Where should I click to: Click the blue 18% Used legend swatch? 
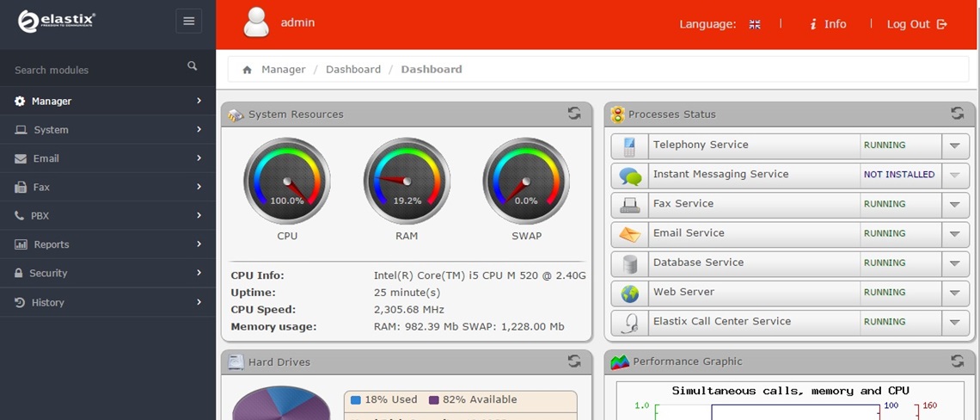356,399
